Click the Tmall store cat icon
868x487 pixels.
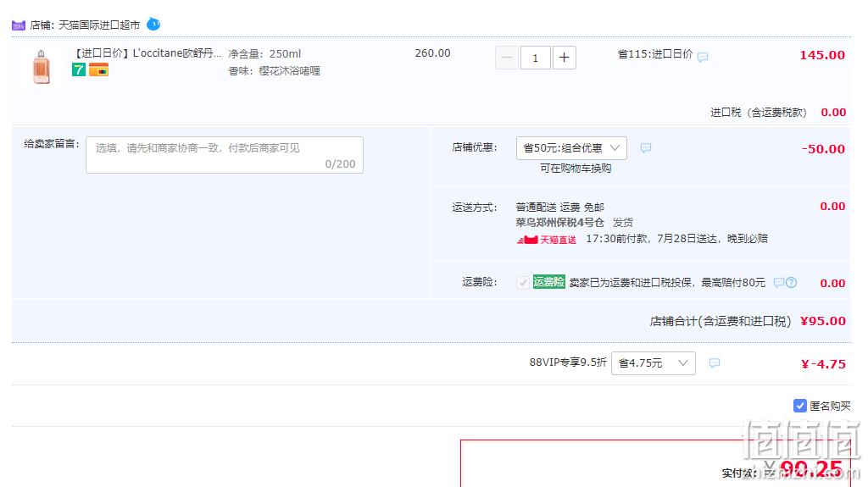(19, 25)
